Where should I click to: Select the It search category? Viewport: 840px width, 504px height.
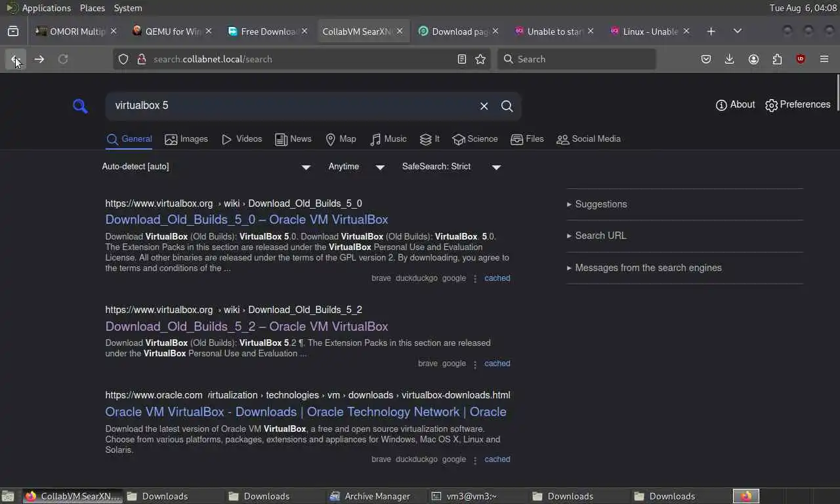429,139
